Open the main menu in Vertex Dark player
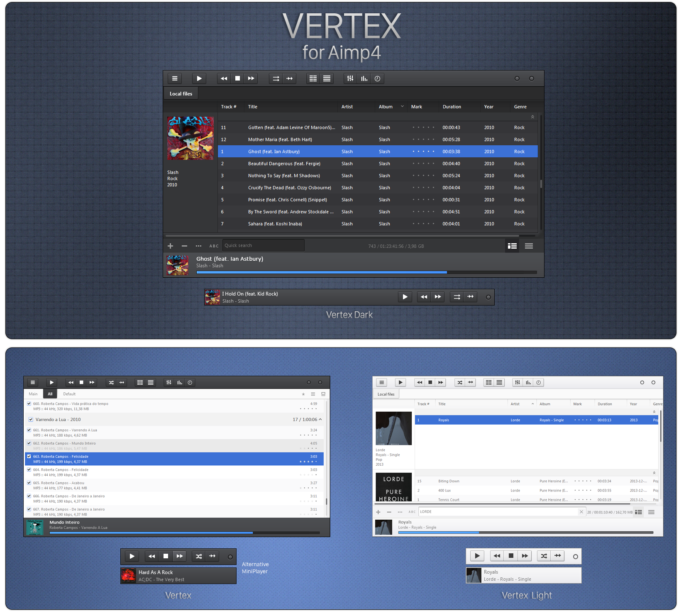The height and width of the screenshot is (616, 686). coord(175,78)
